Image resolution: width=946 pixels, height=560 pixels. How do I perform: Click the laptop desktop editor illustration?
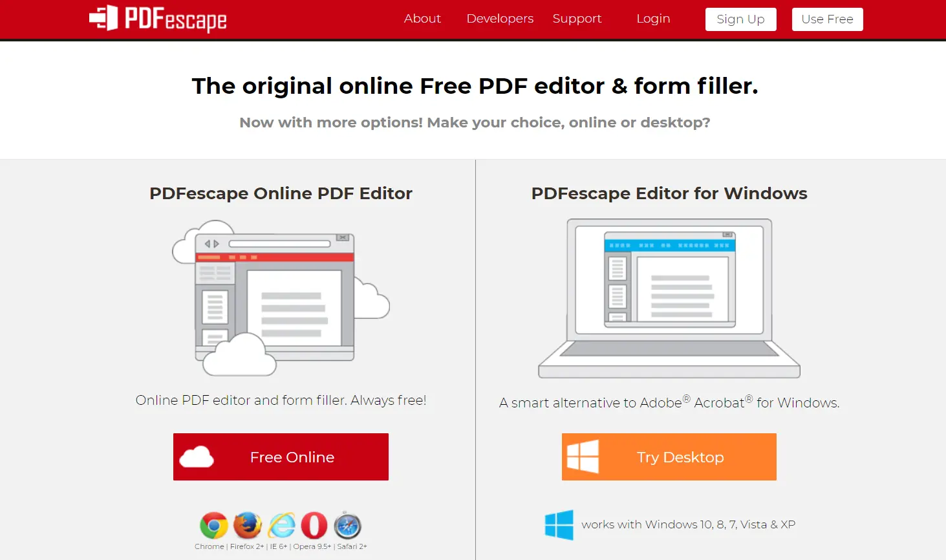669,298
